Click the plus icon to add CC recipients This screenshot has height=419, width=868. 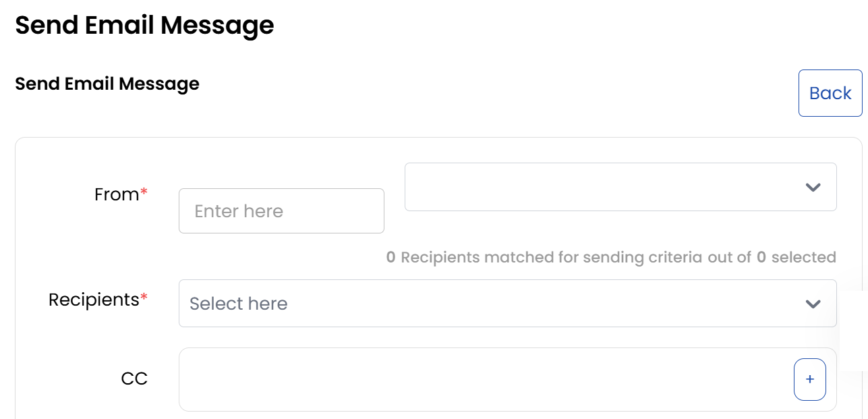click(809, 379)
